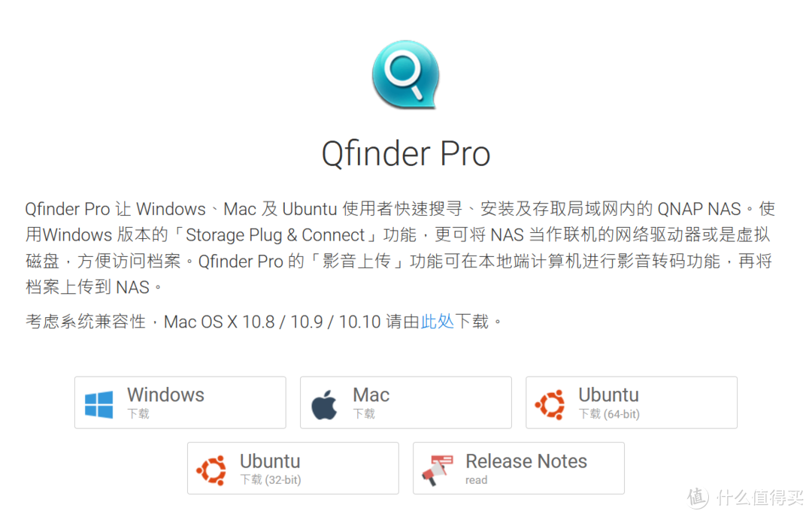Image resolution: width=812 pixels, height=517 pixels.
Task: Click the Release Notes megaphone icon
Action: tap(438, 470)
